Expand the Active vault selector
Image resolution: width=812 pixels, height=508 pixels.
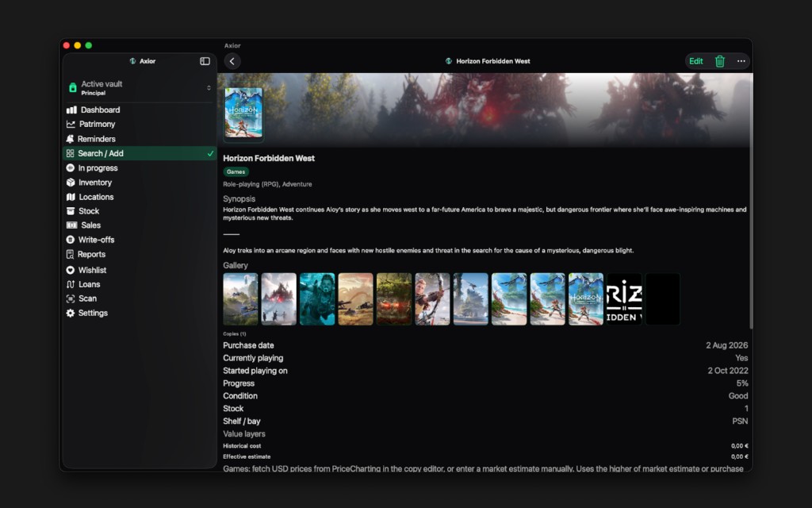(209, 87)
